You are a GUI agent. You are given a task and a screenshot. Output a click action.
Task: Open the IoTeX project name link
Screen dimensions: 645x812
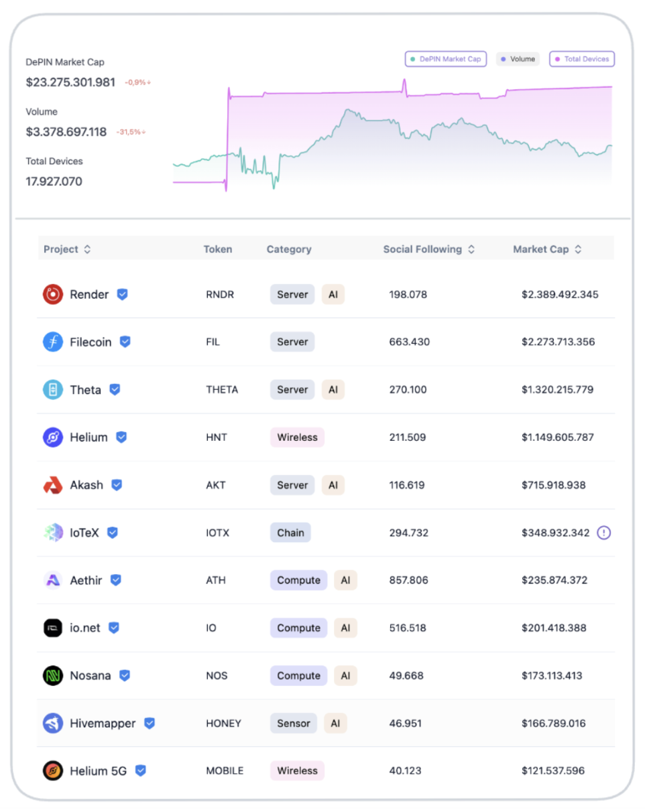84,533
